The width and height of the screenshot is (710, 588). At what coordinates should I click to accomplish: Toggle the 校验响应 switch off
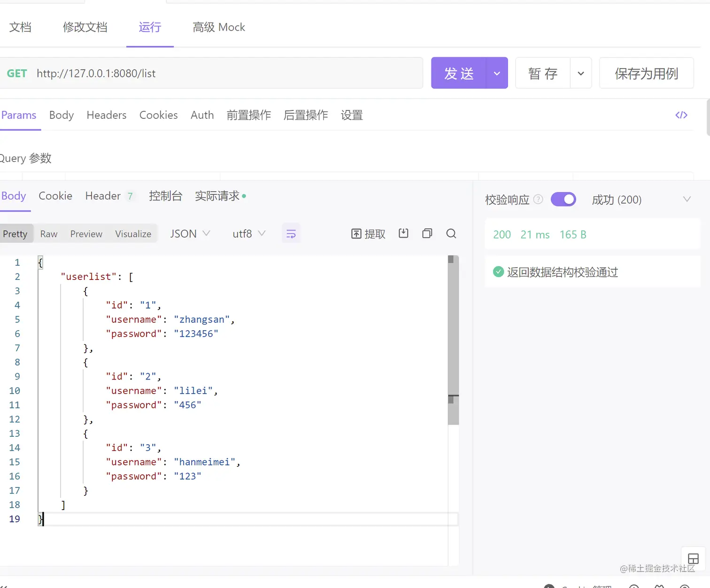click(563, 200)
